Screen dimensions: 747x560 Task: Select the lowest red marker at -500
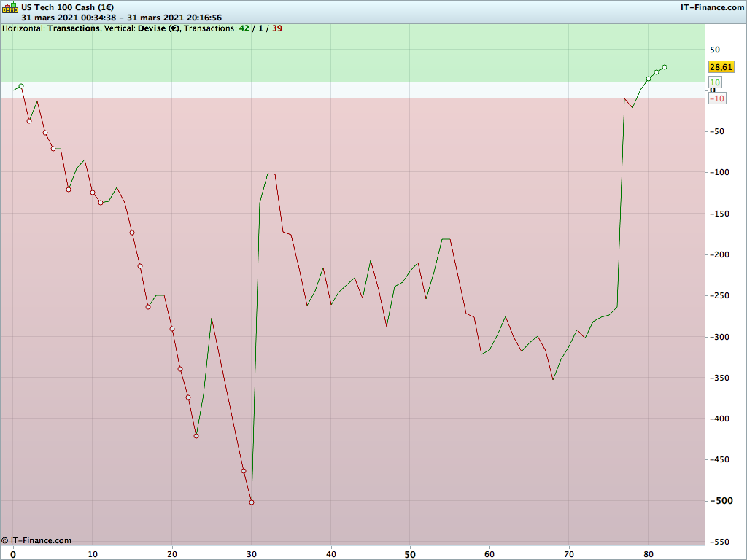click(x=252, y=502)
